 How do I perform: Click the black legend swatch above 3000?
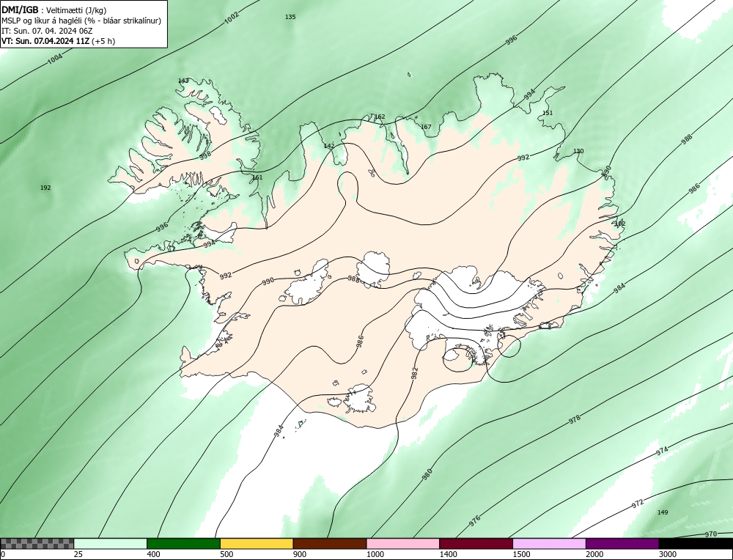tap(696, 544)
